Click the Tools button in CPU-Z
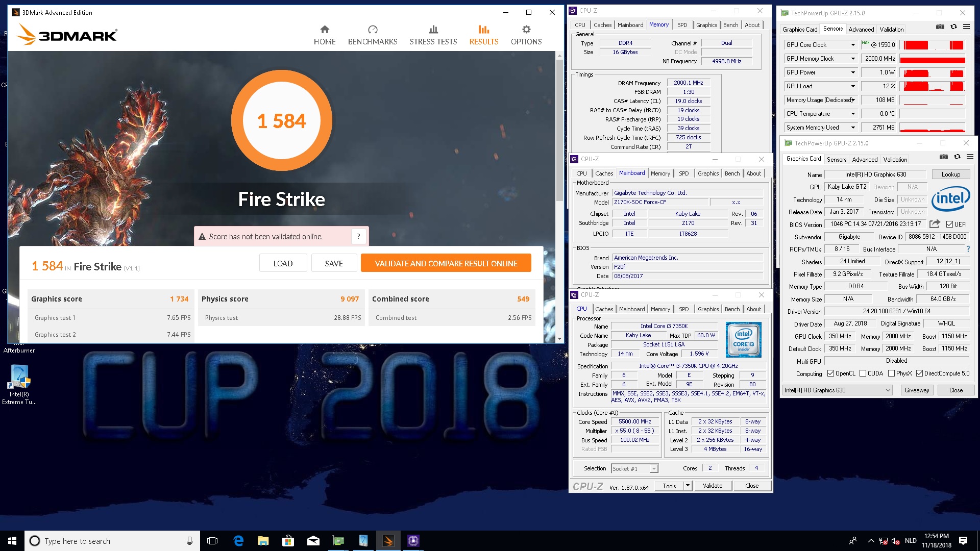The height and width of the screenshot is (551, 980). (669, 486)
